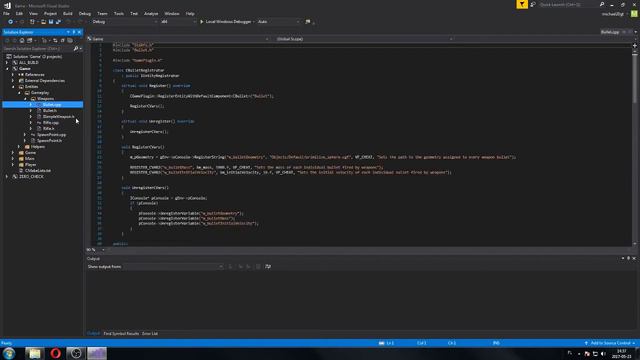Expand the Helpers folder node

(x=19, y=147)
